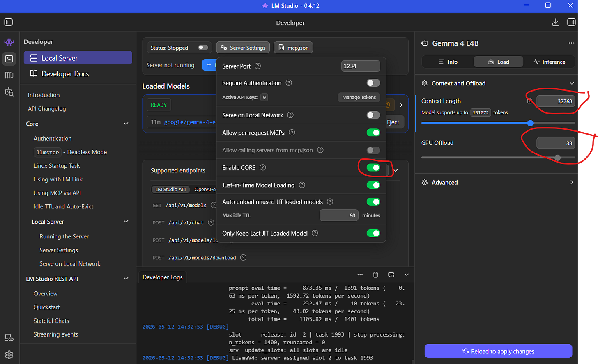This screenshot has height=364, width=598.
Task: Enable Require Authentication switch
Action: (x=373, y=83)
